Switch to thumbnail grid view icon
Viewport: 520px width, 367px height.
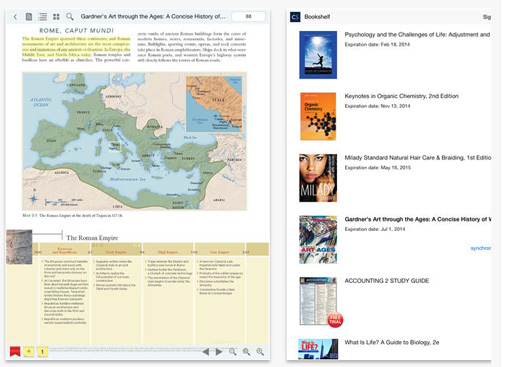pos(56,17)
